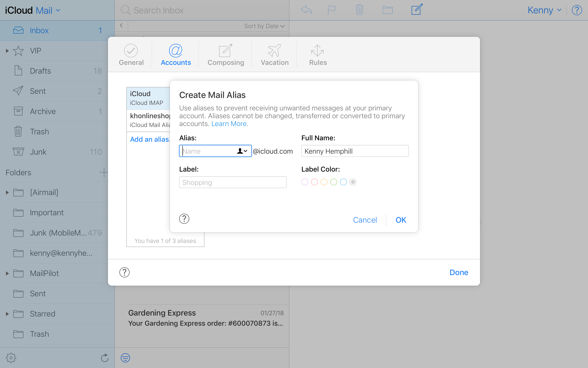
Task: Click the filter messages icon below list
Action: [x=125, y=358]
